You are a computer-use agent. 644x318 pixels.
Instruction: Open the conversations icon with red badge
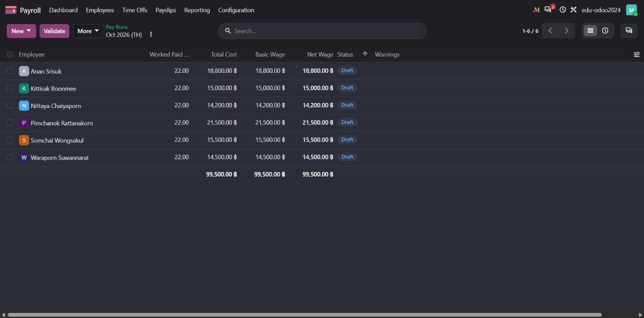pyautogui.click(x=549, y=9)
